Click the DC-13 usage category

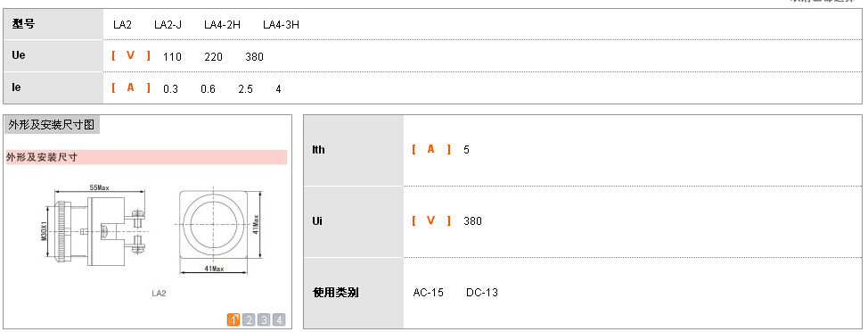(482, 293)
